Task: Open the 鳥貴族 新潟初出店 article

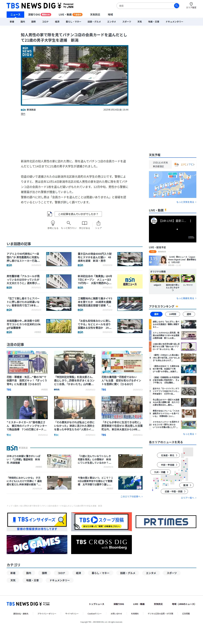Action: (x=95, y=279)
